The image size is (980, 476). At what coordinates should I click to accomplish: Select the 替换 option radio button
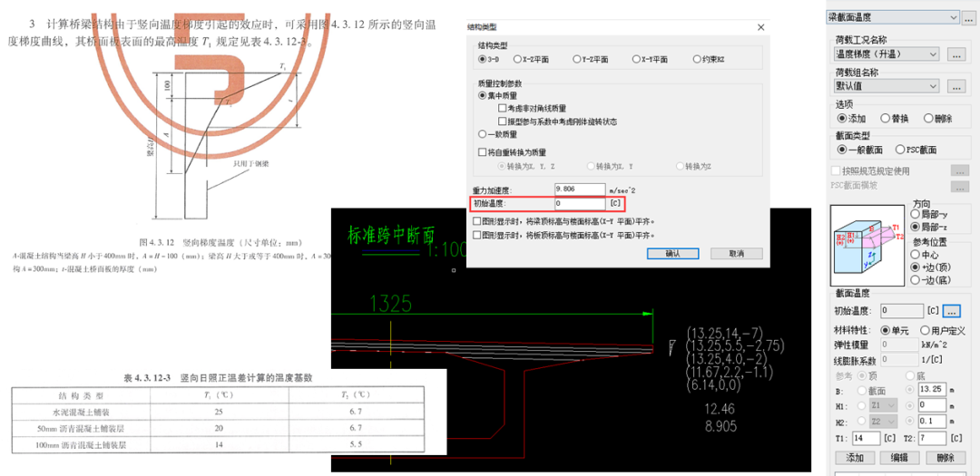pos(885,118)
